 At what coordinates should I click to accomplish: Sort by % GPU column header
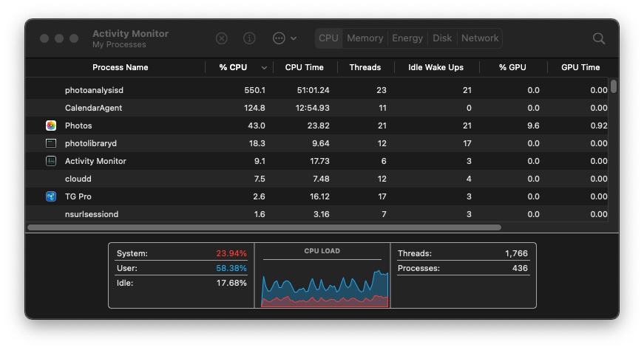click(512, 67)
